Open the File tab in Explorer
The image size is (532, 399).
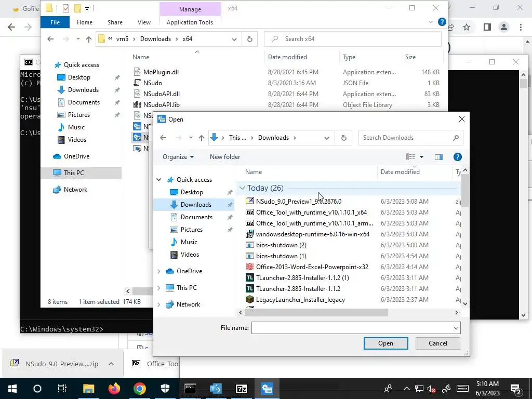click(55, 22)
